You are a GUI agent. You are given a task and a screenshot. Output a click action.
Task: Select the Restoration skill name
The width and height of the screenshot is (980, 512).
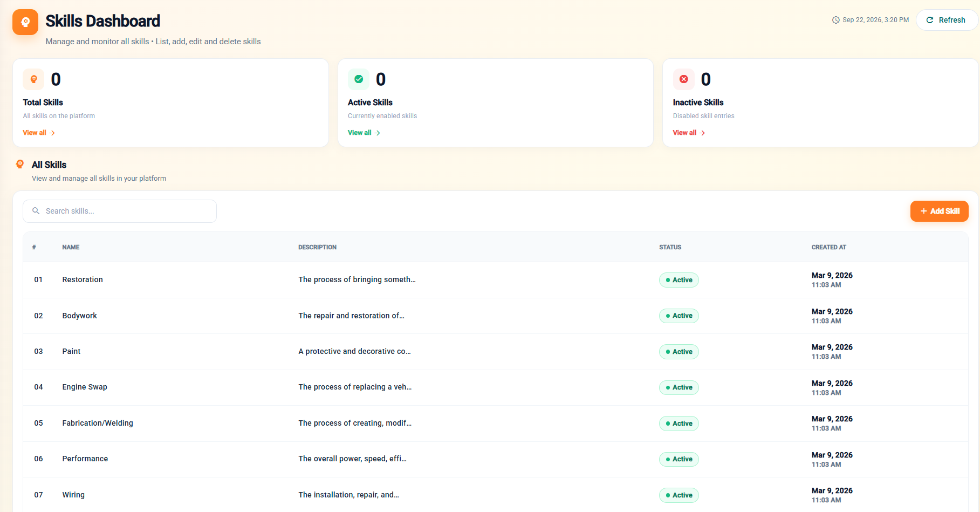point(83,279)
